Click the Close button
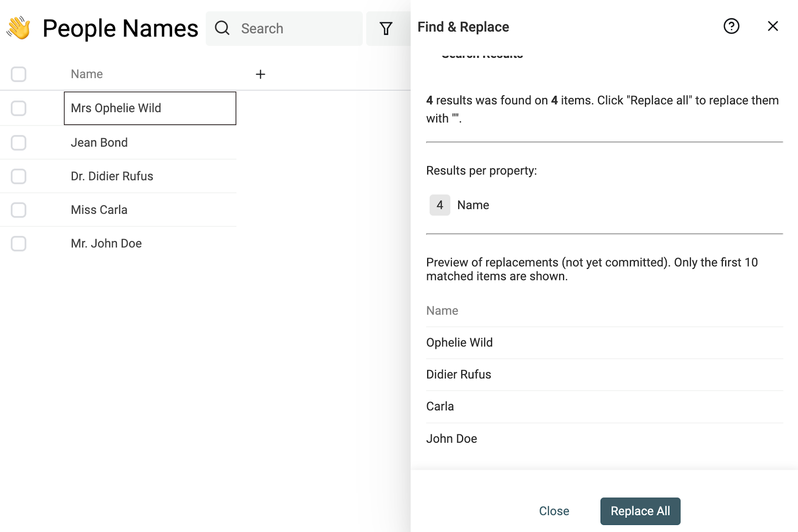798x532 pixels. coord(554,511)
